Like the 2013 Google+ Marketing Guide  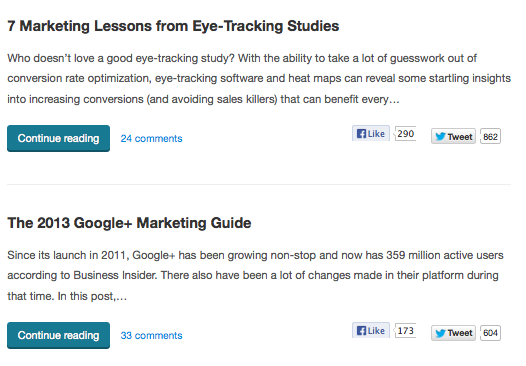[371, 330]
